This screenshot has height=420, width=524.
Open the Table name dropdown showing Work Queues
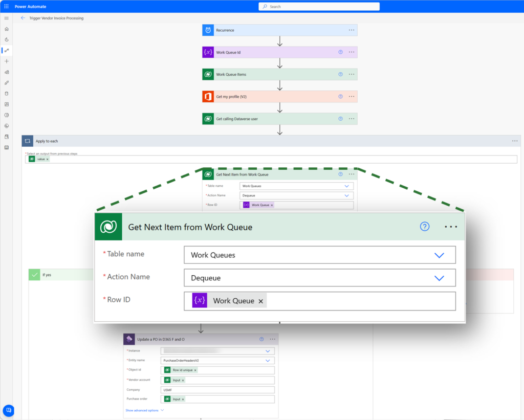point(320,254)
